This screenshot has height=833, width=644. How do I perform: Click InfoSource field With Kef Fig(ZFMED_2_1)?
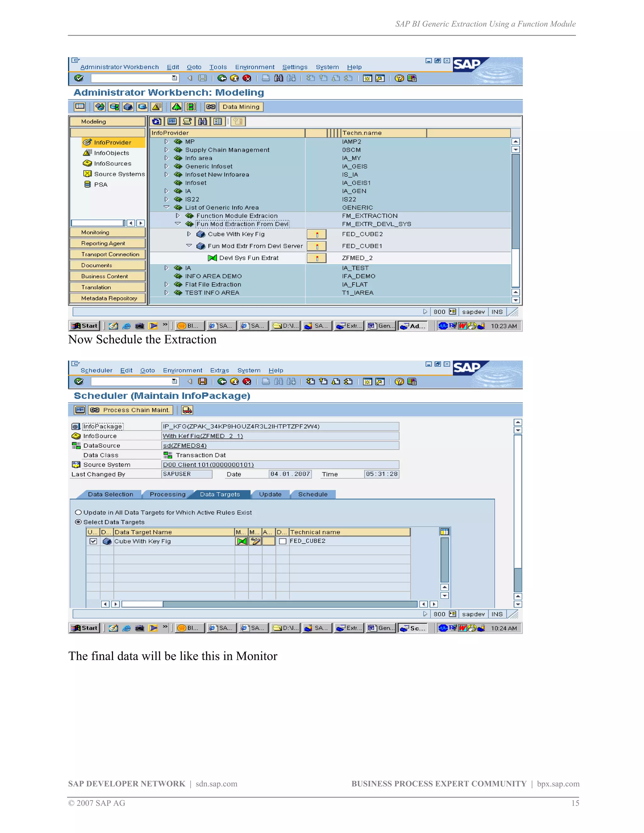point(280,436)
